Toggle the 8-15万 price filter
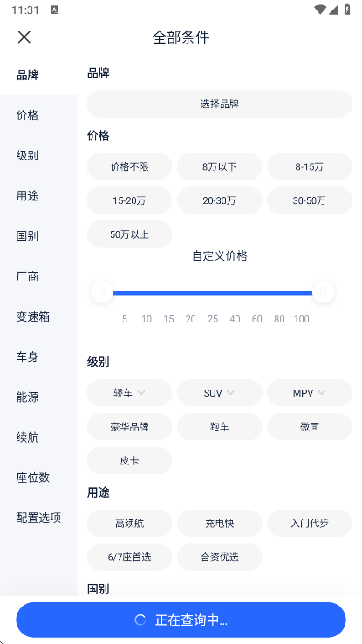The height and width of the screenshot is (644, 362). pos(310,166)
